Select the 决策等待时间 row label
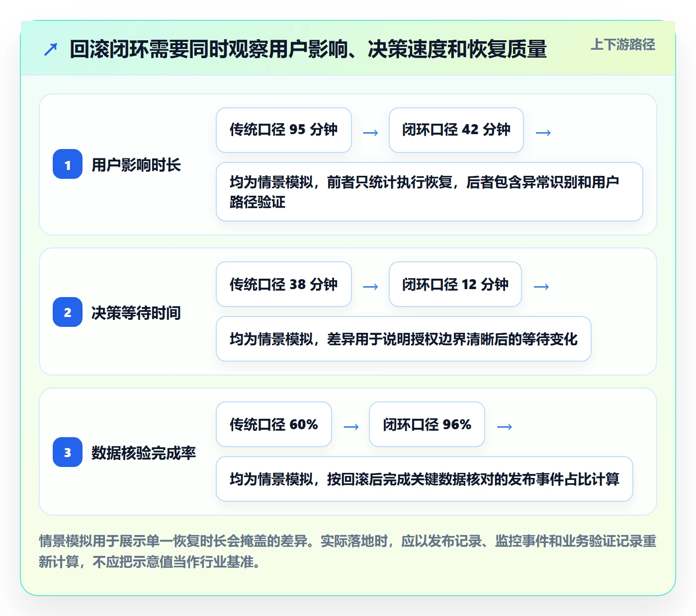The image size is (696, 616). (x=136, y=312)
